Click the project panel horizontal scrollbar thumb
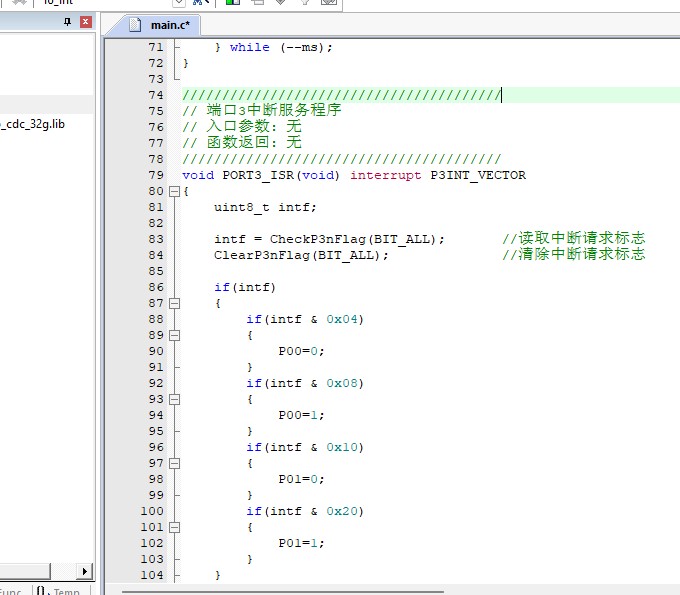Image resolution: width=680 pixels, height=595 pixels. [25, 571]
